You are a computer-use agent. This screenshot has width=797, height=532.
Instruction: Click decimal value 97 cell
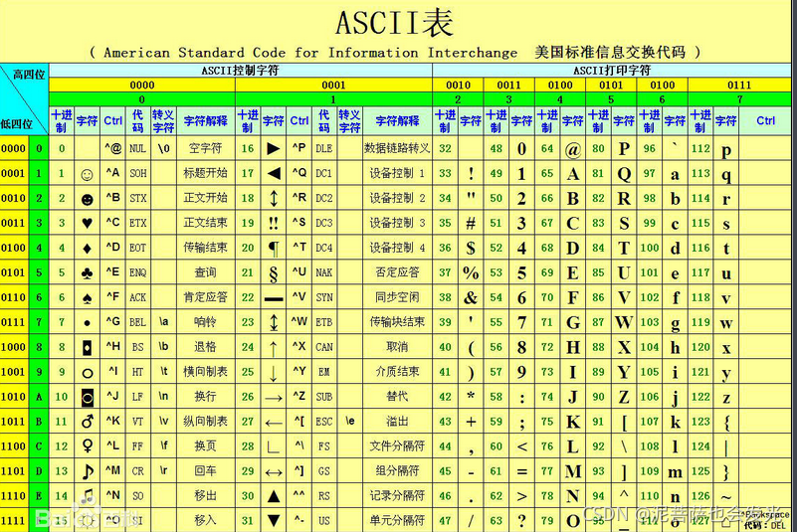[x=649, y=173]
